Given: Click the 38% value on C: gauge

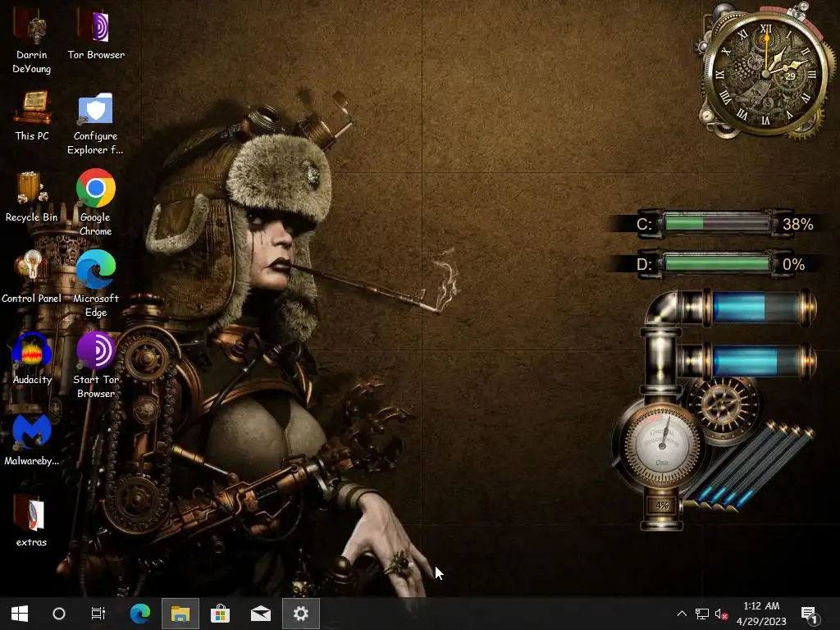Looking at the screenshot, I should pyautogui.click(x=797, y=224).
